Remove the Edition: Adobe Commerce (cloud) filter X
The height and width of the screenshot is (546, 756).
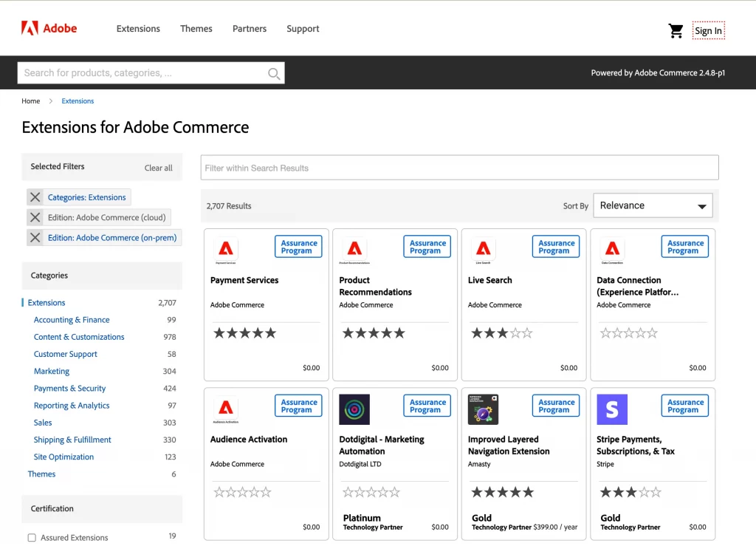click(x=35, y=217)
